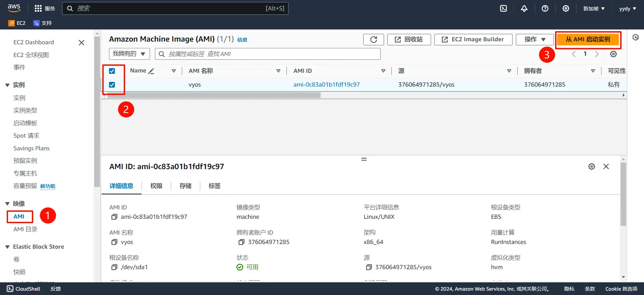Viewport: 644px width, 295px height.
Task: Copy the AMI 名称 vyos value
Action: point(114,242)
